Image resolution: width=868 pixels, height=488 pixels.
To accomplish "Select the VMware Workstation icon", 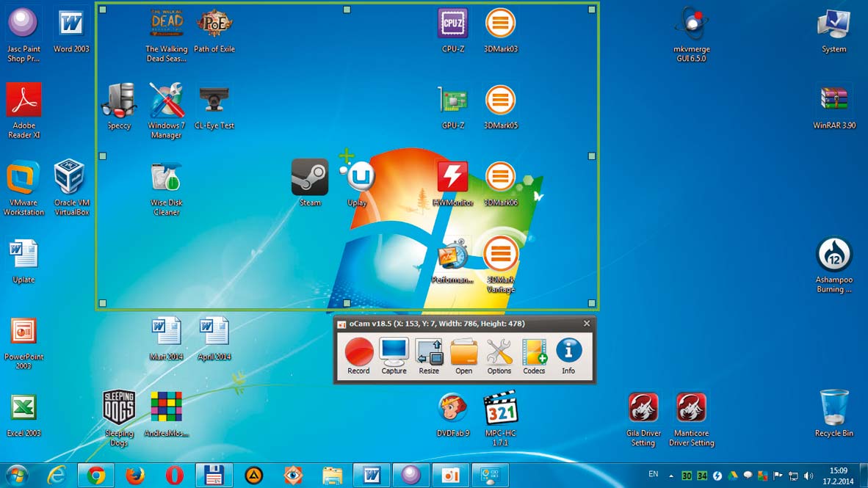I will click(23, 188).
